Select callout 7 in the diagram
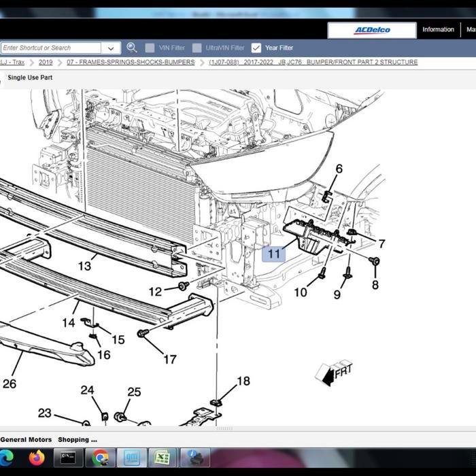476x476 pixels. tap(382, 243)
